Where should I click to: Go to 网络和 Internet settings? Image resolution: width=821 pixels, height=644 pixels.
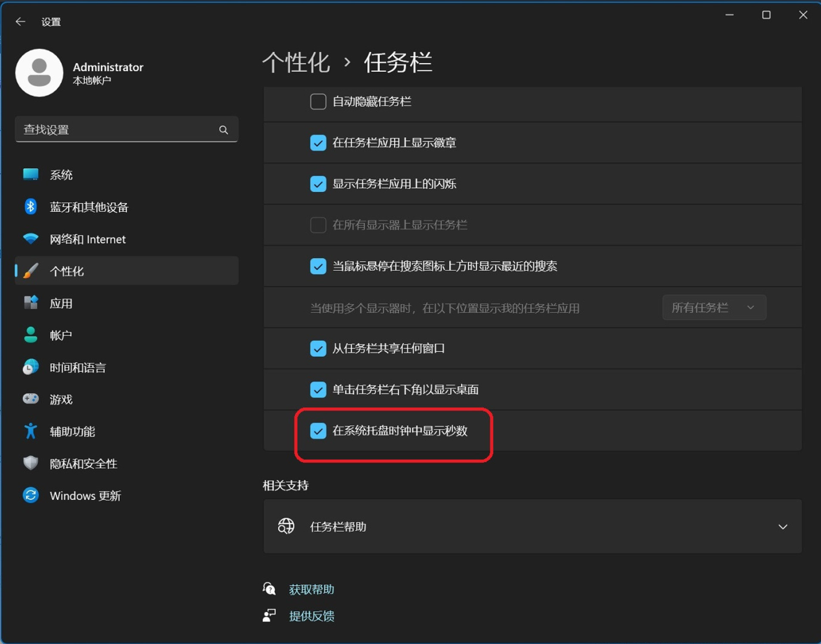[126, 238]
